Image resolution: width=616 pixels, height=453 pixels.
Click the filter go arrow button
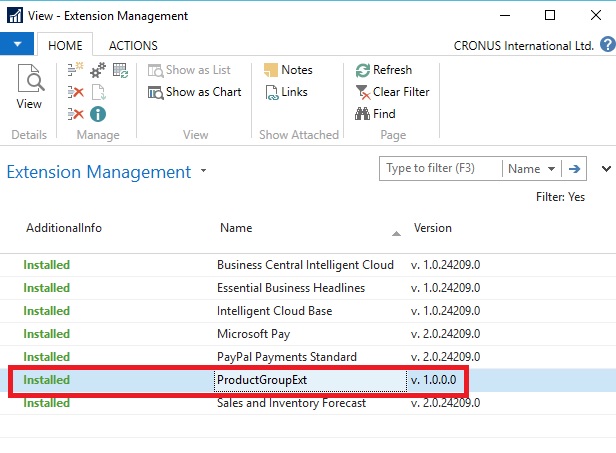[x=575, y=169]
